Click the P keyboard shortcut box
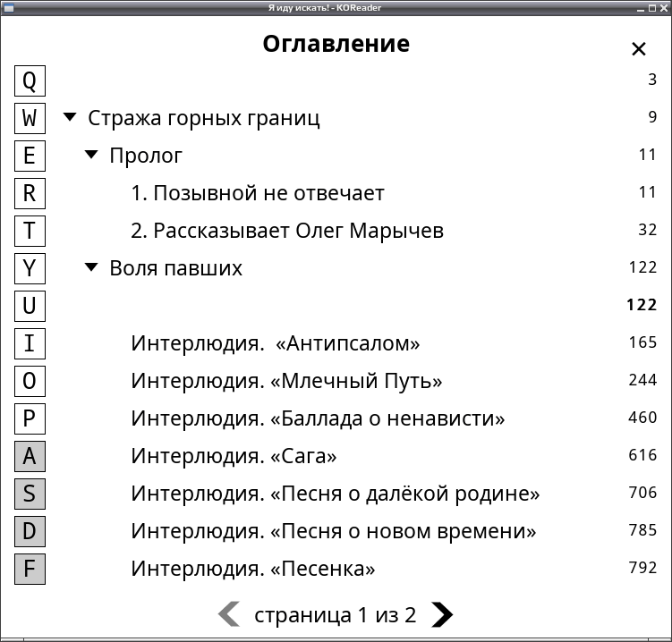Screen dimensions: 672x642 [30, 418]
